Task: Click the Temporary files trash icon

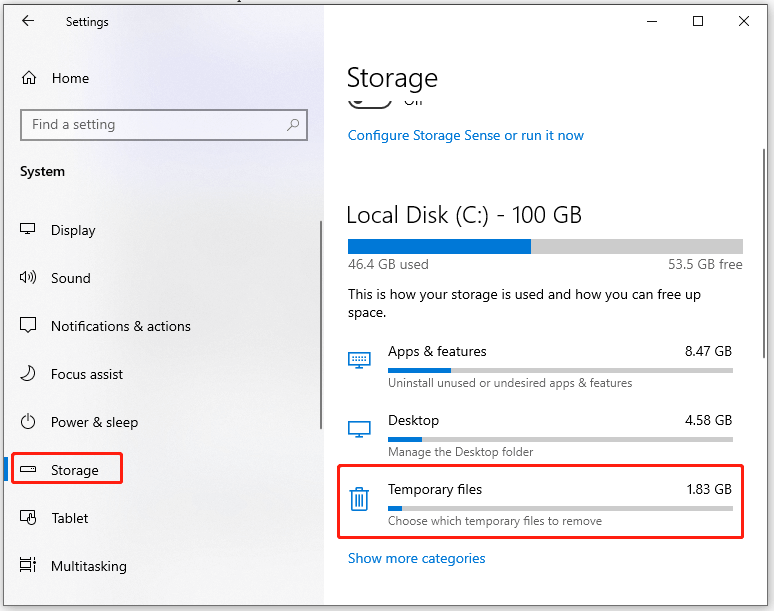Action: pos(359,499)
